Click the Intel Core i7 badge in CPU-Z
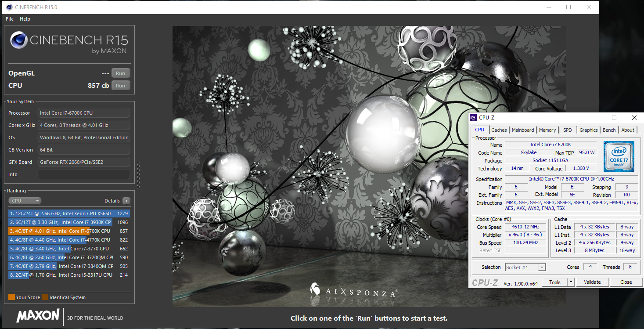Viewport: 644px width, 329px height. coord(619,156)
